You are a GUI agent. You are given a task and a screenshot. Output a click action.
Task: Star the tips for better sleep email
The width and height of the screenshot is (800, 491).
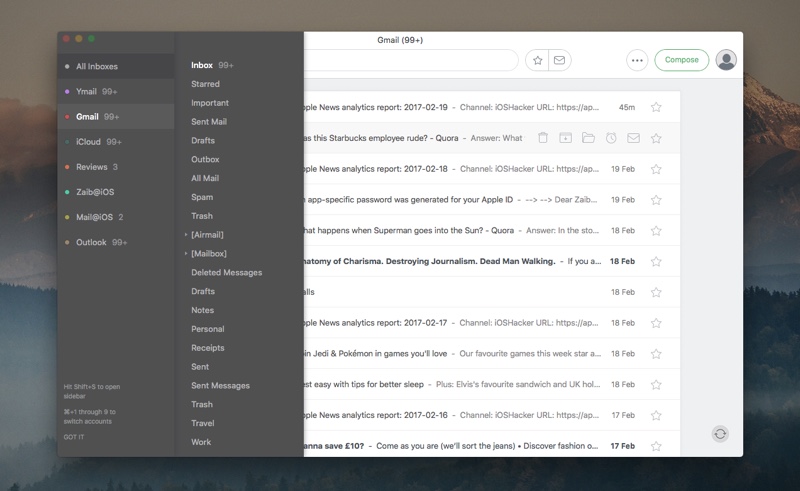click(656, 384)
